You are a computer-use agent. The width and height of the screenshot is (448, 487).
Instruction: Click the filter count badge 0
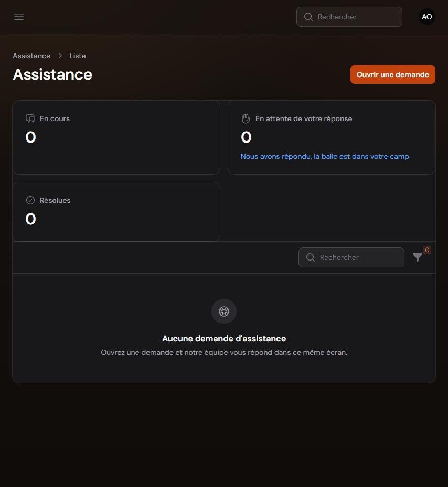427,250
